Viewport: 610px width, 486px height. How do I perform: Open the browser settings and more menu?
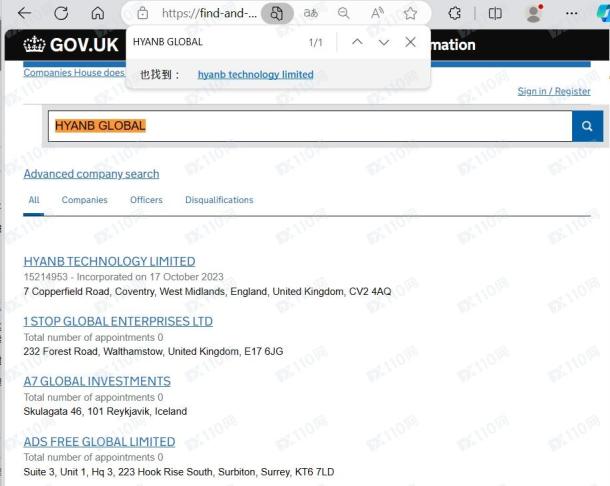(571, 13)
